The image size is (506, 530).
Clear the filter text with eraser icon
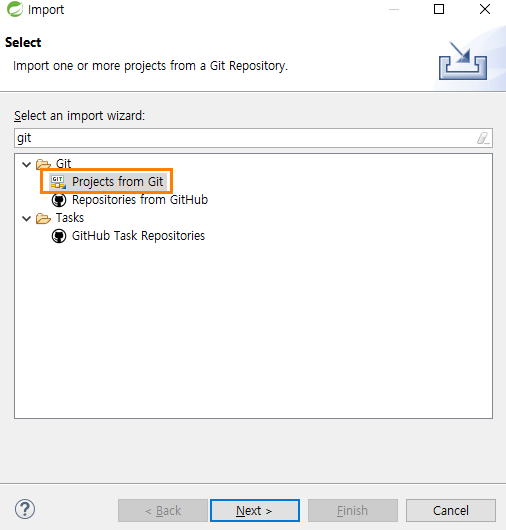(x=483, y=138)
